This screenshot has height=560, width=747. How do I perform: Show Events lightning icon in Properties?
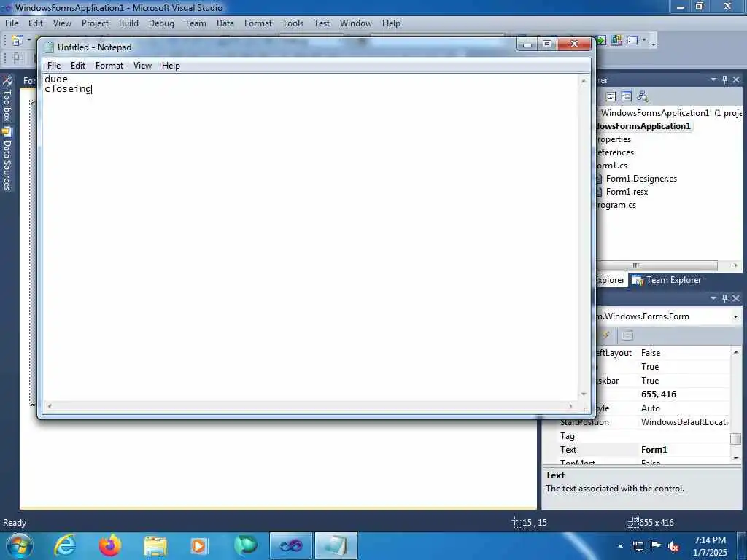tap(606, 335)
